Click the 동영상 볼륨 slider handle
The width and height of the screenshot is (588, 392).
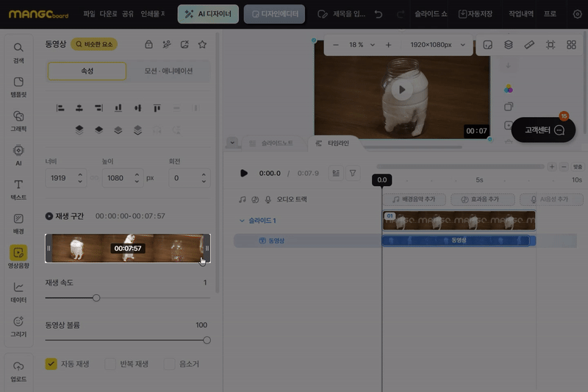207,341
